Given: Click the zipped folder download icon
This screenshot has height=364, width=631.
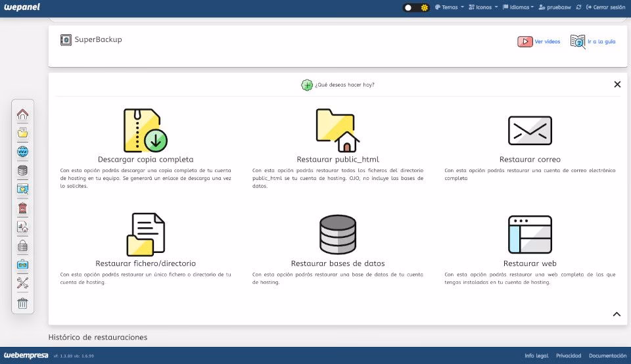Looking at the screenshot, I should pyautogui.click(x=145, y=130).
